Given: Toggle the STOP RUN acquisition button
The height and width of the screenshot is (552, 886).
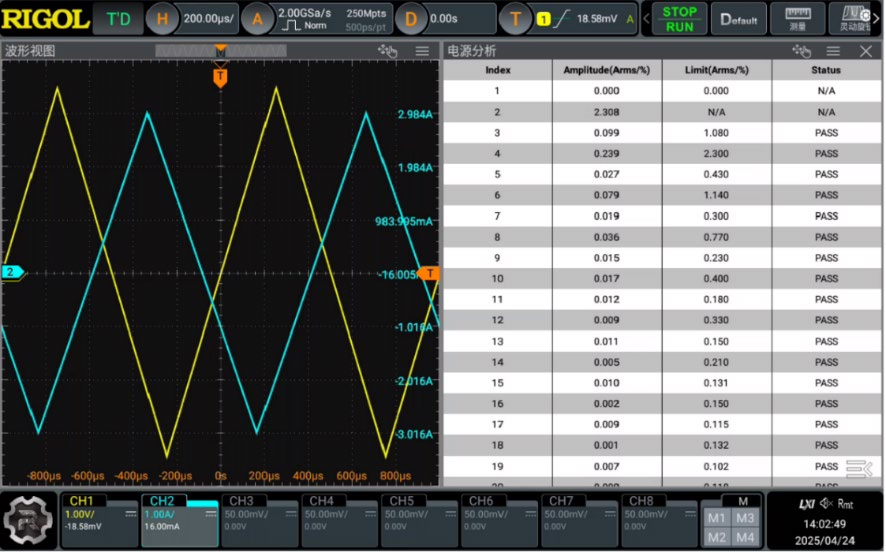Looking at the screenshot, I should 679,19.
